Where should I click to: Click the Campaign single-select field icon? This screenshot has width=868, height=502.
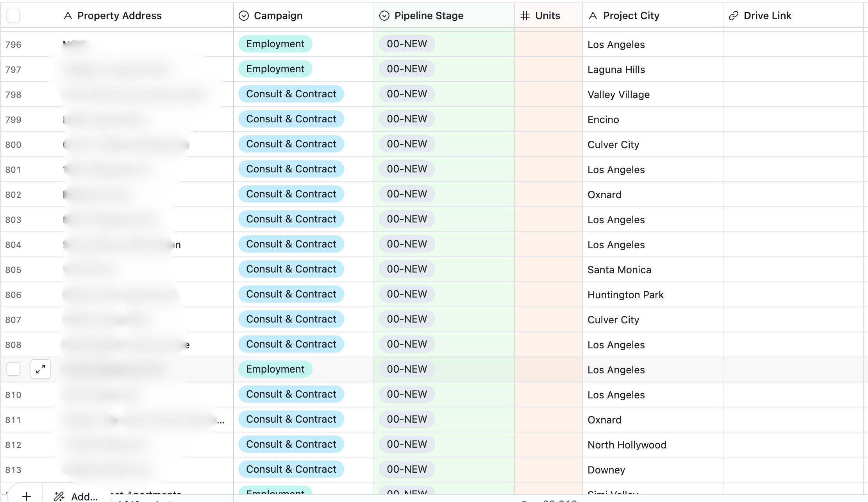(x=244, y=16)
